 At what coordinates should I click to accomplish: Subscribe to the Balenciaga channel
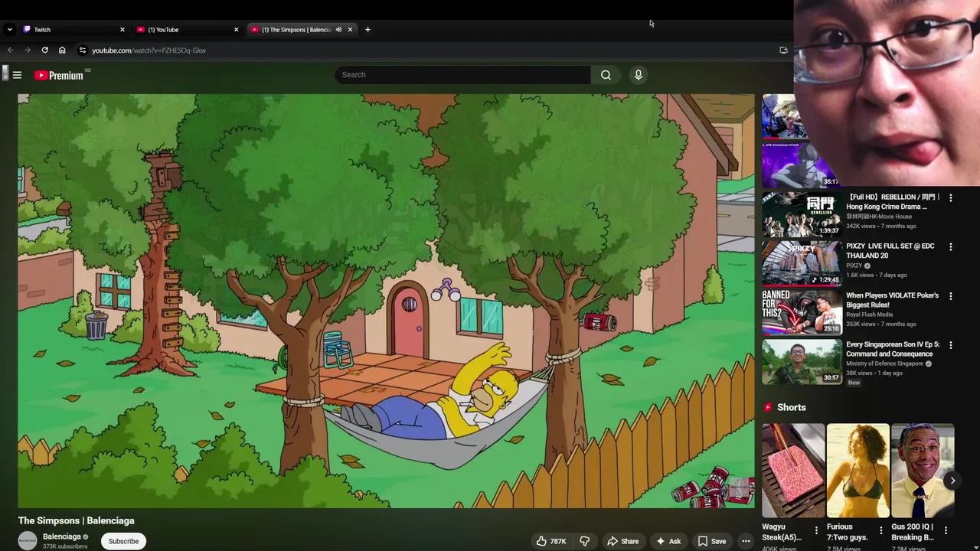[x=123, y=541]
